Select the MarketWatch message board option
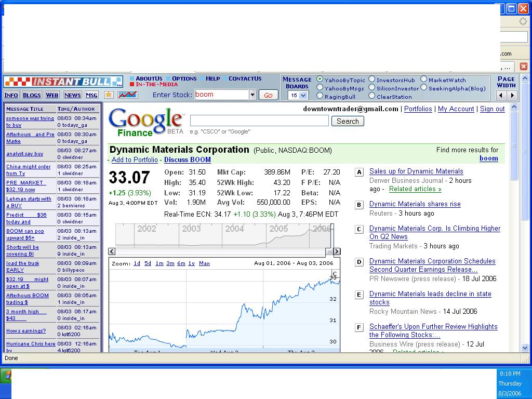The height and width of the screenshot is (399, 532). coord(424,79)
